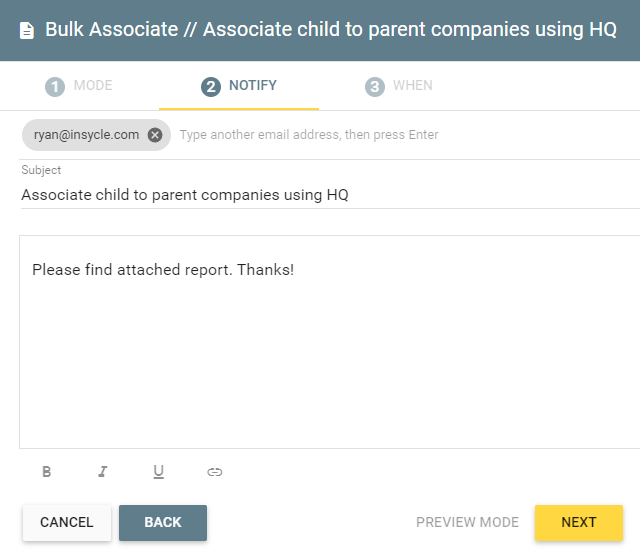Viewport: 640px width, 555px height.
Task: Select the step 1 circle icon
Action: click(x=55, y=87)
